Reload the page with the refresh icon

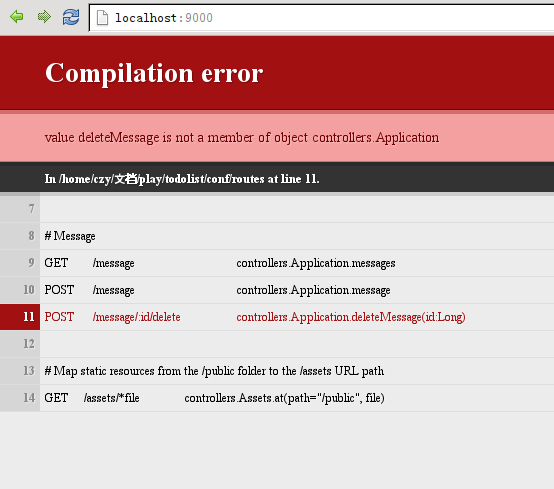coord(71,17)
